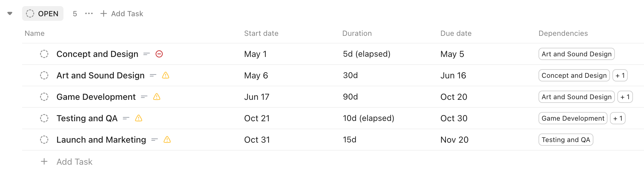Screen dimensions: 644x169
Task: Mark Game Development status circle complete
Action: pos(44,97)
